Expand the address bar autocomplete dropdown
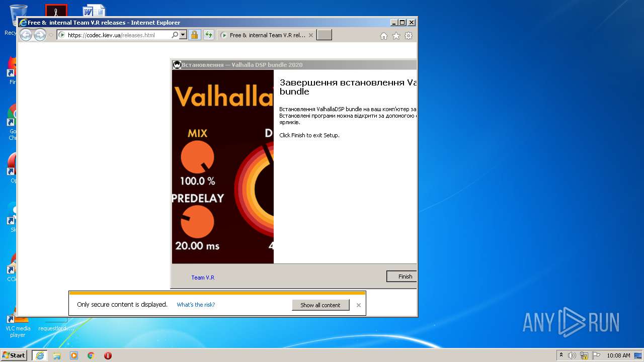644x362 pixels. [183, 35]
